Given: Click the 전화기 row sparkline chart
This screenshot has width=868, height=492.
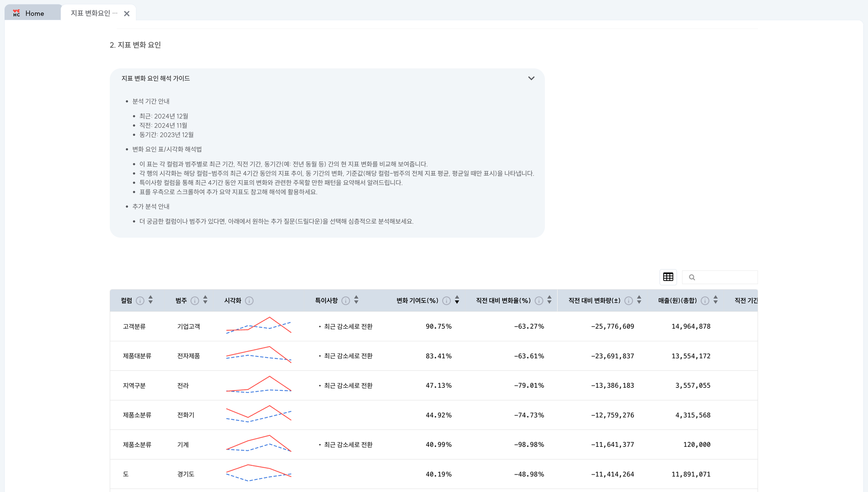Looking at the screenshot, I should pyautogui.click(x=259, y=414).
